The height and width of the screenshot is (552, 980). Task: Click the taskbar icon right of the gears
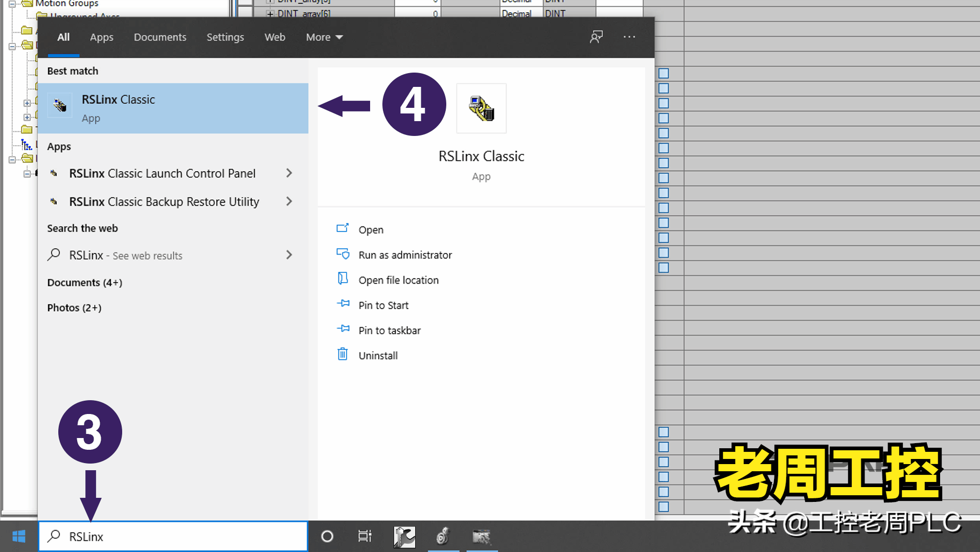coord(481,537)
